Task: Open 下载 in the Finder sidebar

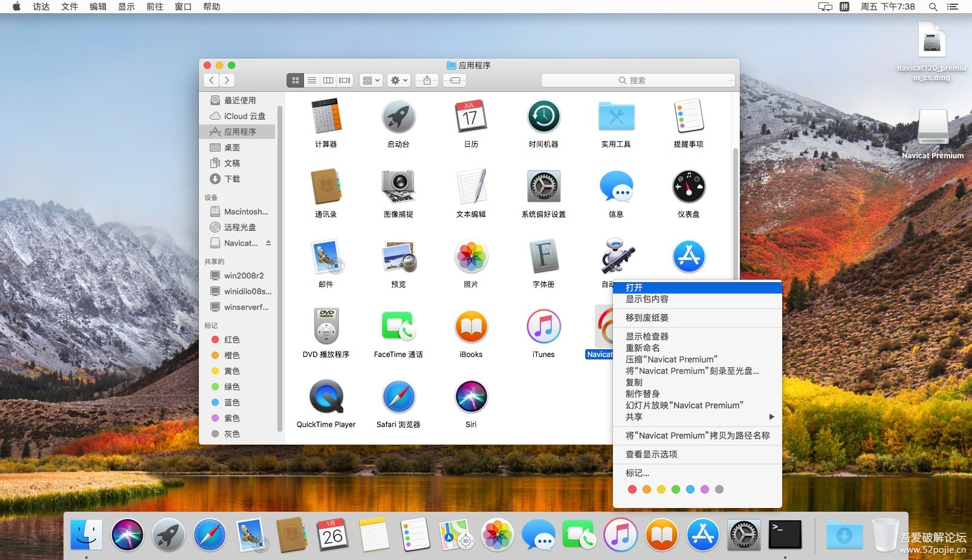Action: 238,179
